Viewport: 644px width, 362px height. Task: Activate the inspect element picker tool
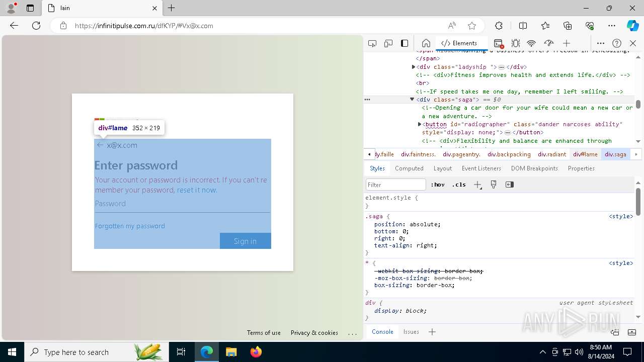click(x=372, y=43)
